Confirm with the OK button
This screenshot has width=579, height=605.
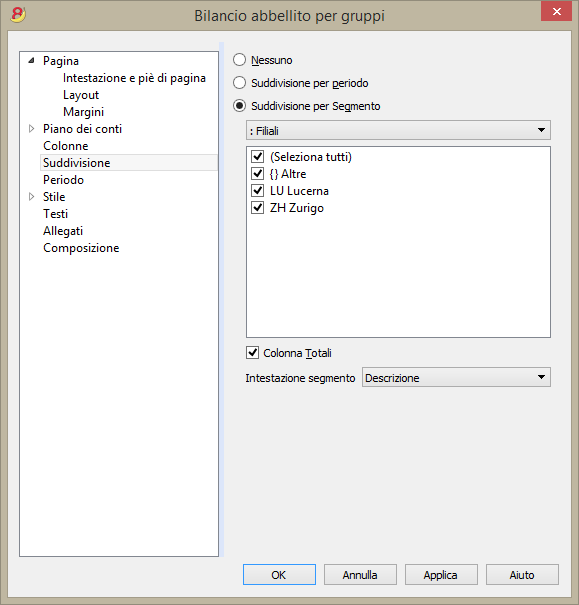279,575
